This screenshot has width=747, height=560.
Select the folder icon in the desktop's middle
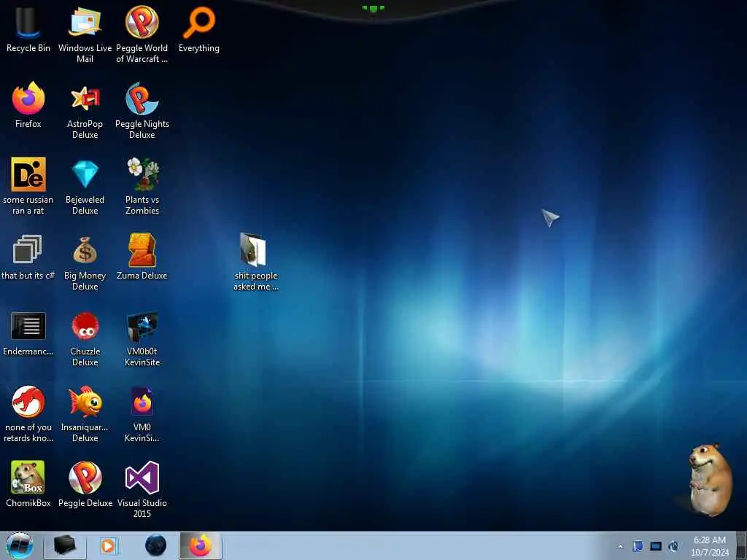click(x=256, y=262)
